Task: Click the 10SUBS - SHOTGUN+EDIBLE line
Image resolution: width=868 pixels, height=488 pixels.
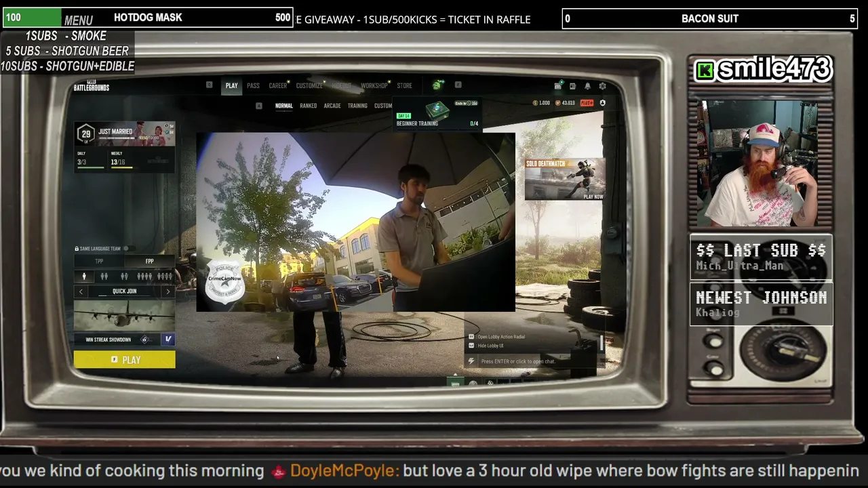Action: coord(67,66)
